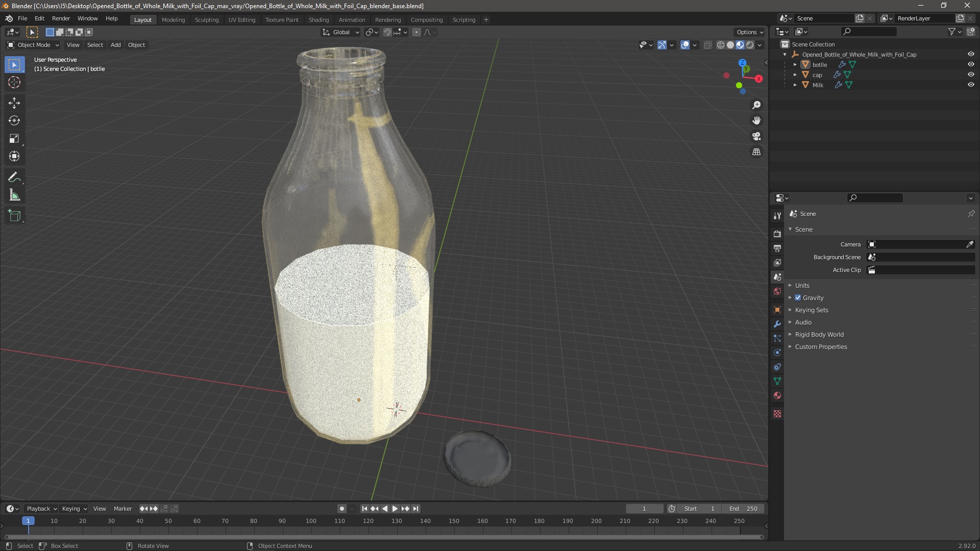Screen dimensions: 980x551
Task: Toggle camera view icon
Action: [x=756, y=136]
